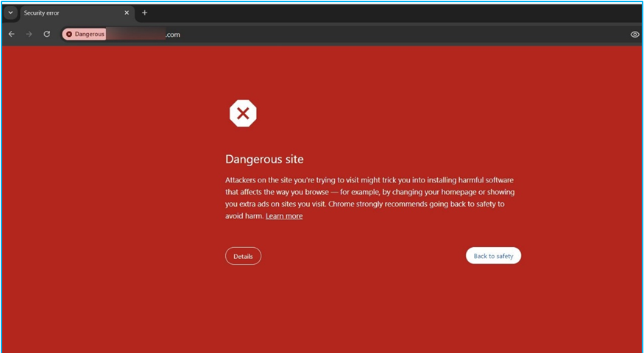644x353 pixels.
Task: Click Back to safety button
Action: click(493, 256)
